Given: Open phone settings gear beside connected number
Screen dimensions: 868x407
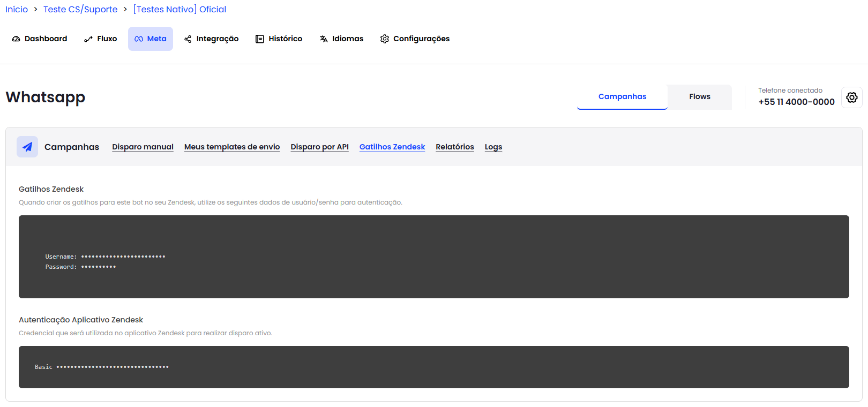Looking at the screenshot, I should click(852, 97).
